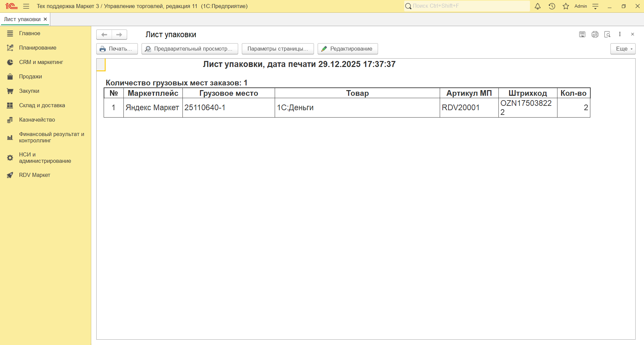Click the Редактирование button
The image size is (644, 345).
[x=348, y=49]
